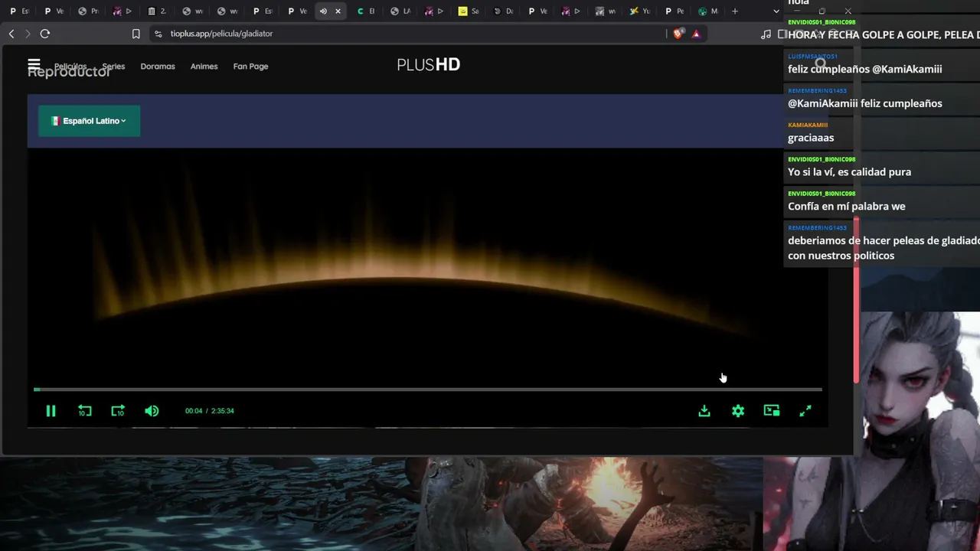Open the Animes section

pyautogui.click(x=204, y=67)
